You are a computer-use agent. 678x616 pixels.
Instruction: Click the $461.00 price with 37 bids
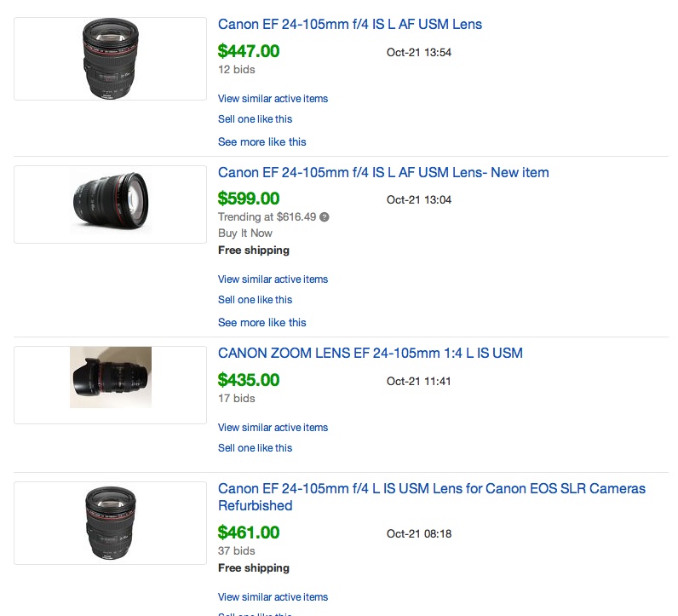(x=249, y=533)
